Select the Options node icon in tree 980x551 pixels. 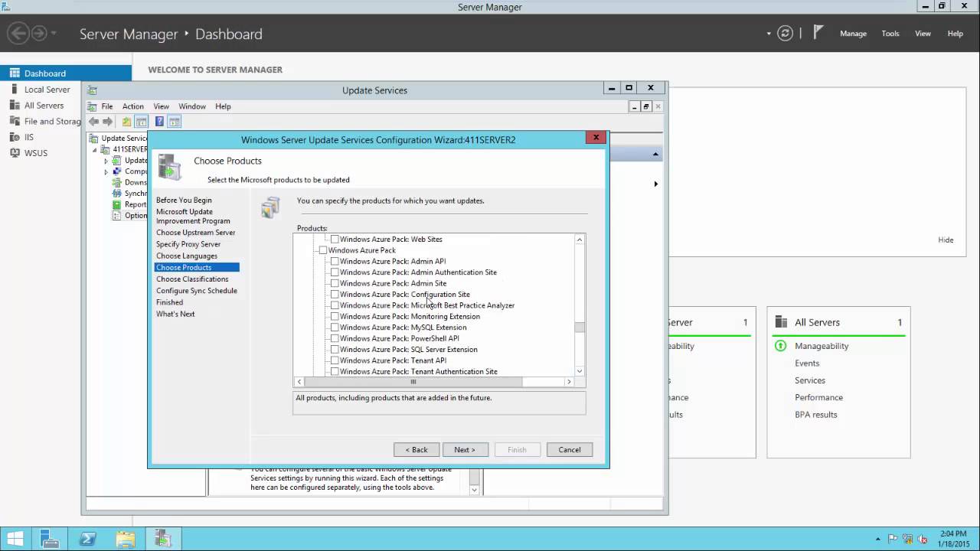(x=117, y=216)
